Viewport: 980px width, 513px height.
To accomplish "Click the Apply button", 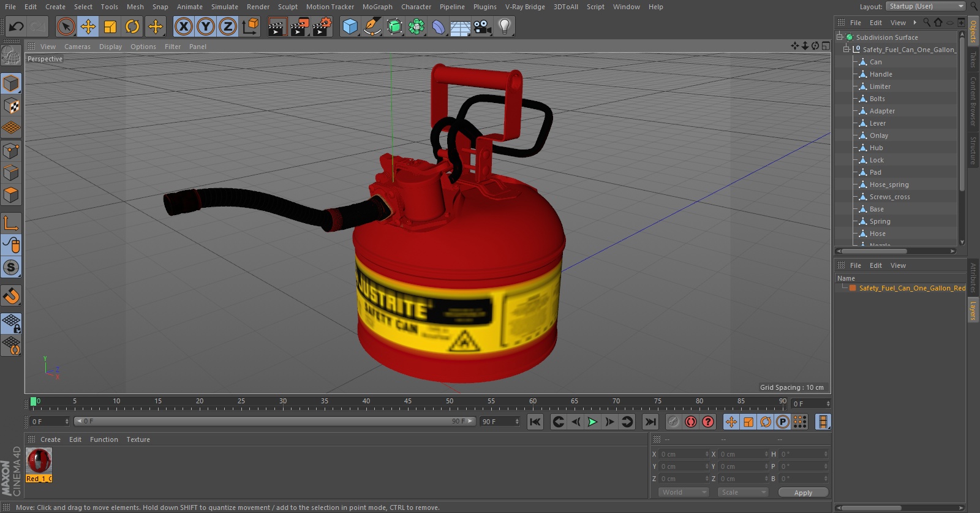I will click(803, 493).
